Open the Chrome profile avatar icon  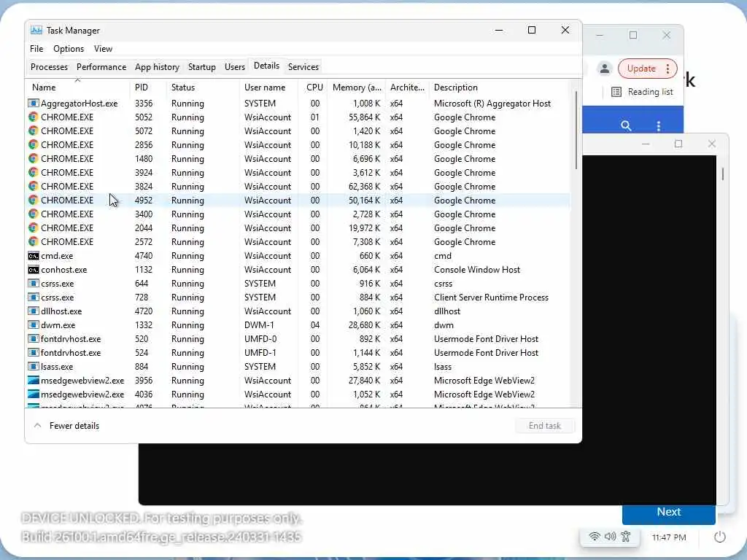[605, 69]
